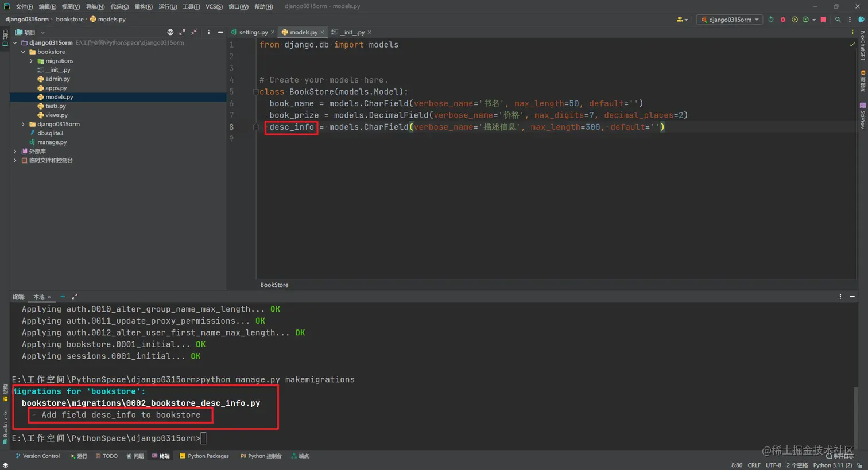This screenshot has width=868, height=470.
Task: Click the CRLF line separator status
Action: click(x=754, y=465)
